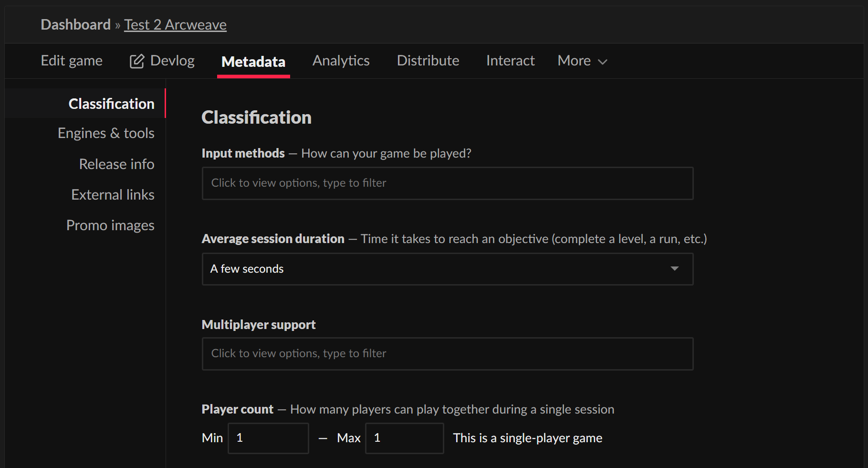Expand the More menu chevron
Image resolution: width=868 pixels, height=468 pixels.
click(603, 62)
